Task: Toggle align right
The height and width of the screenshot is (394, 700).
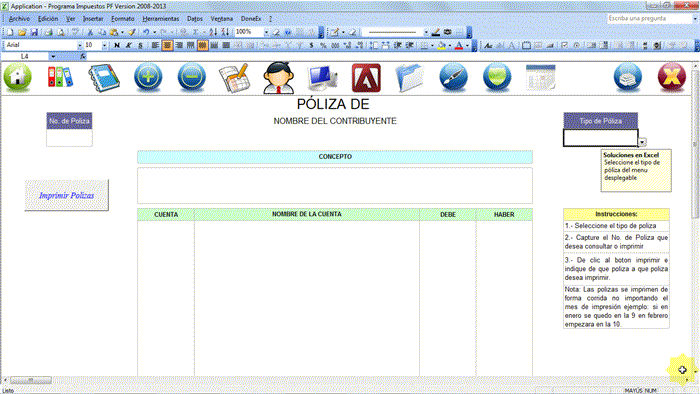Action: pyautogui.click(x=179, y=45)
